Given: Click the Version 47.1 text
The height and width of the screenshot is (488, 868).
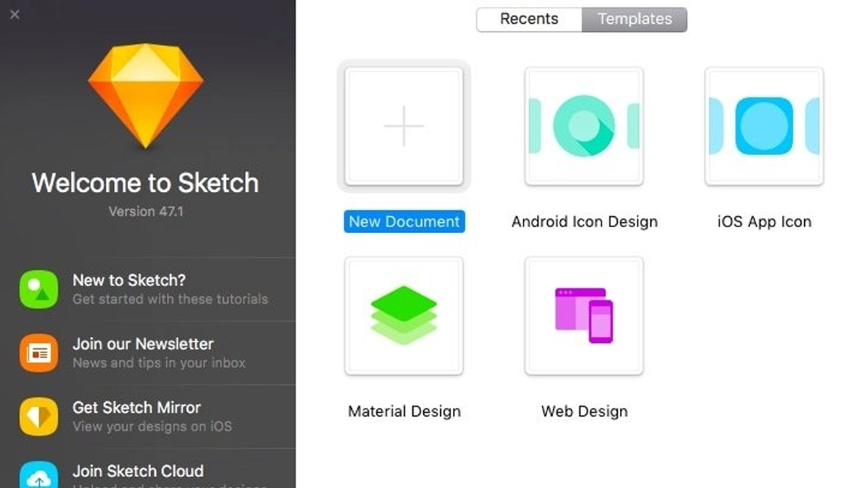Looking at the screenshot, I should [146, 211].
